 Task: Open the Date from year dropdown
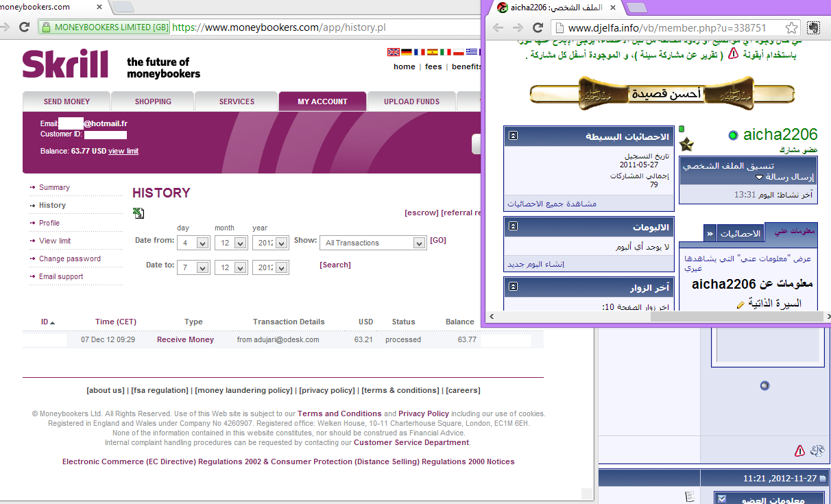(x=271, y=243)
